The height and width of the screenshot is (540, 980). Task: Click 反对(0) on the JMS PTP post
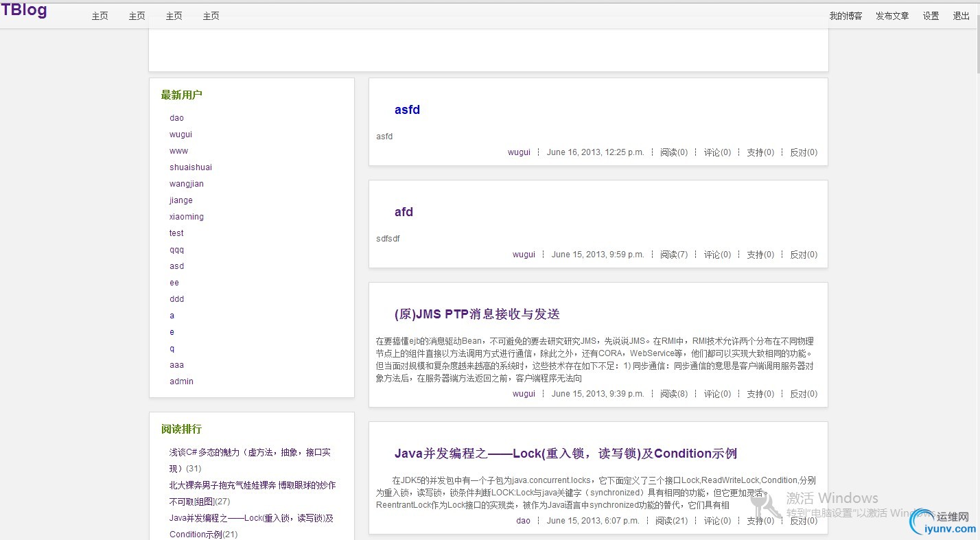click(804, 394)
